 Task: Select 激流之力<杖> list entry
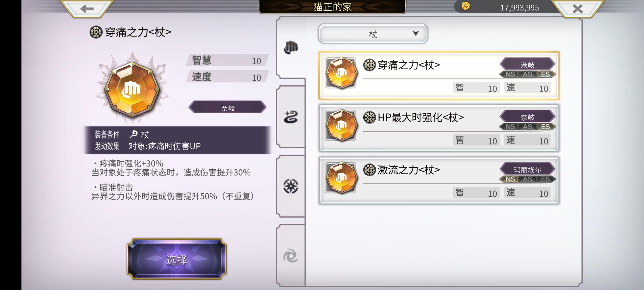[439, 180]
